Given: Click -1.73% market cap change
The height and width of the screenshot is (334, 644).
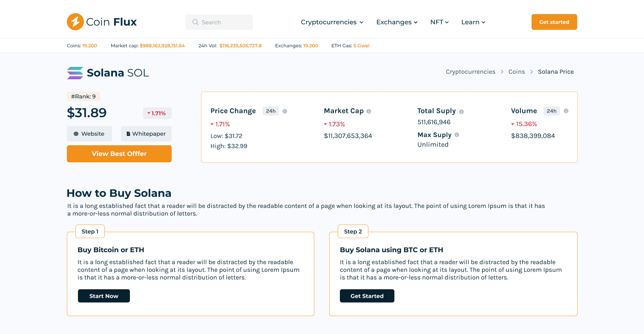Looking at the screenshot, I should [335, 124].
